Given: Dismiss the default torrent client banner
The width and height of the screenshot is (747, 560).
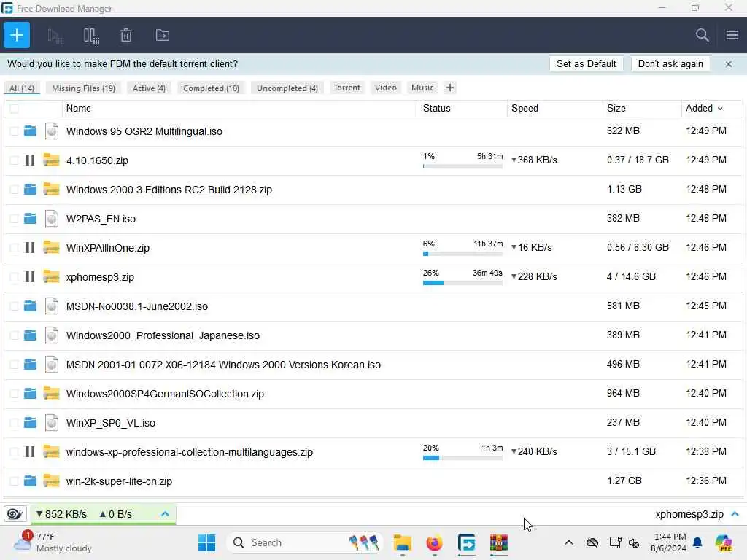Looking at the screenshot, I should tap(729, 64).
